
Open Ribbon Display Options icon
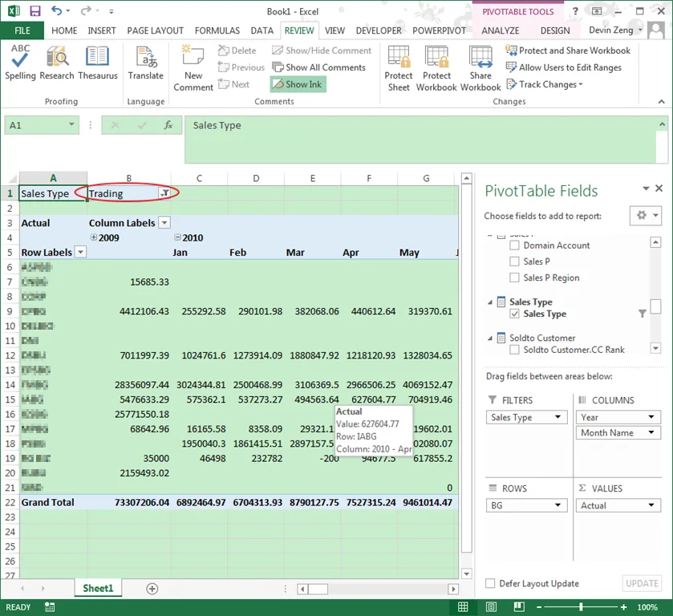pyautogui.click(x=597, y=11)
